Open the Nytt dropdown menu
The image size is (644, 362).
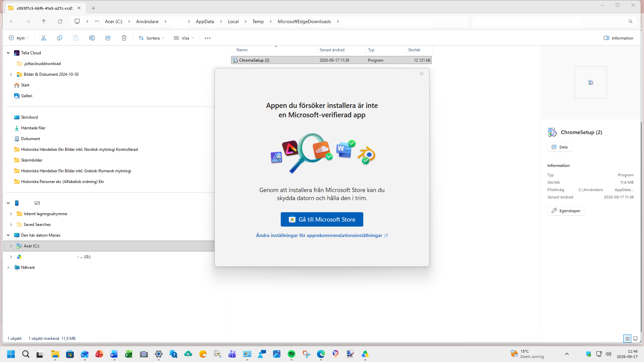(19, 38)
